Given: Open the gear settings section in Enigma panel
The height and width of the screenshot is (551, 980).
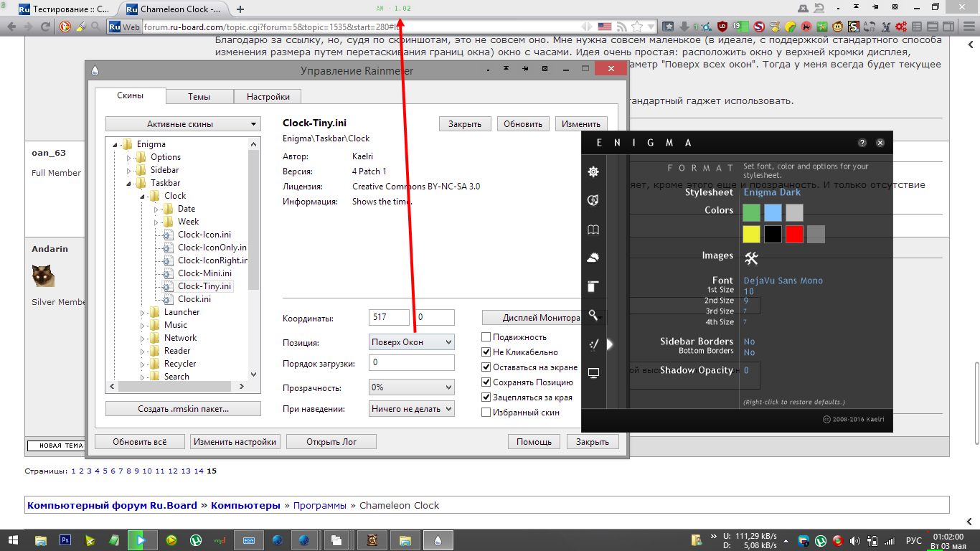Looking at the screenshot, I should pos(593,171).
